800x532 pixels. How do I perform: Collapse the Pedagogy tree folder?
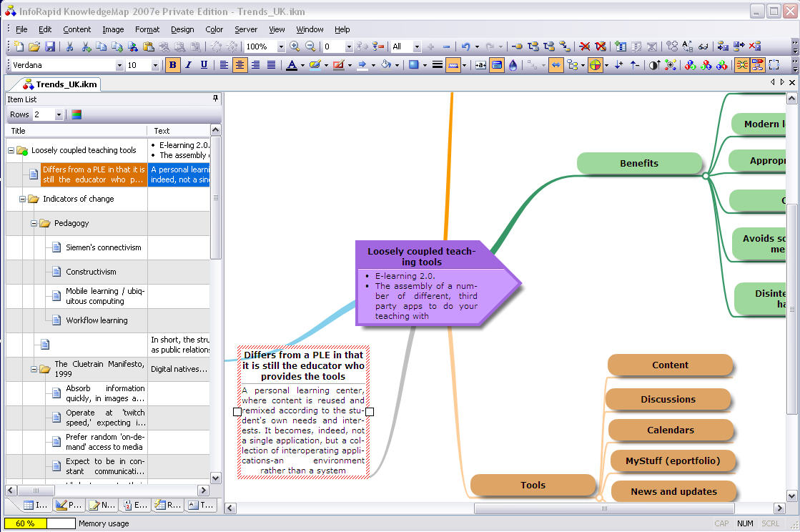[x=34, y=223]
